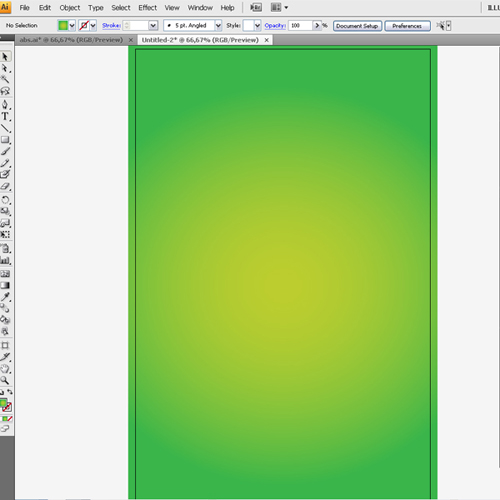Expand the Style dropdown
500x500 pixels.
click(257, 25)
